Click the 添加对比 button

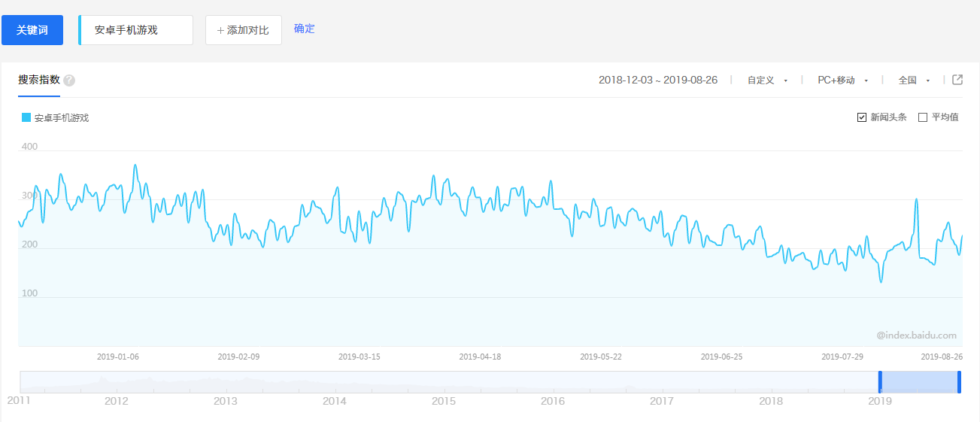tap(243, 30)
